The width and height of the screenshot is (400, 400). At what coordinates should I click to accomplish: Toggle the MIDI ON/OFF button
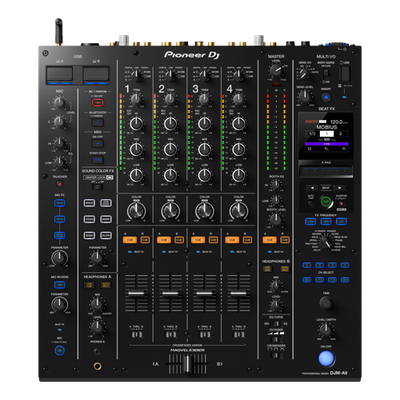coord(97,143)
